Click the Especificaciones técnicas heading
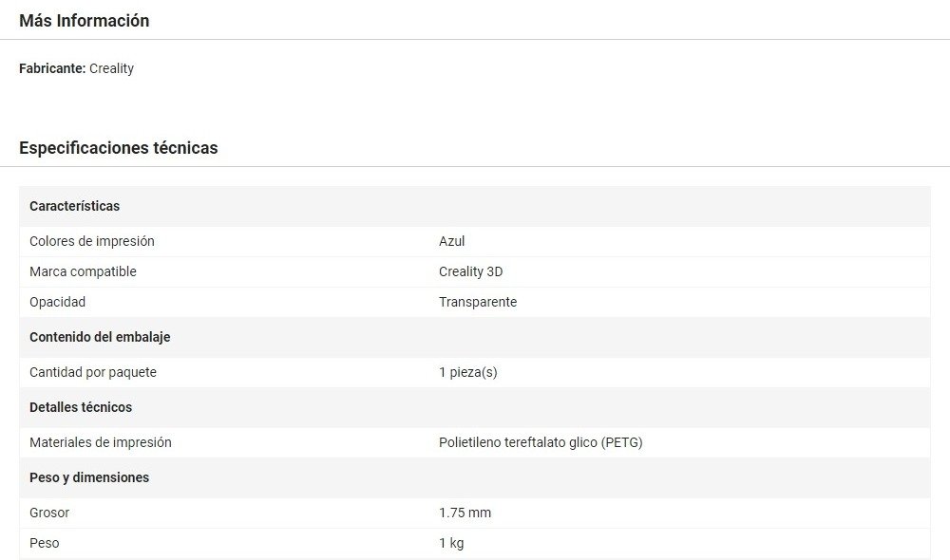 tap(118, 148)
